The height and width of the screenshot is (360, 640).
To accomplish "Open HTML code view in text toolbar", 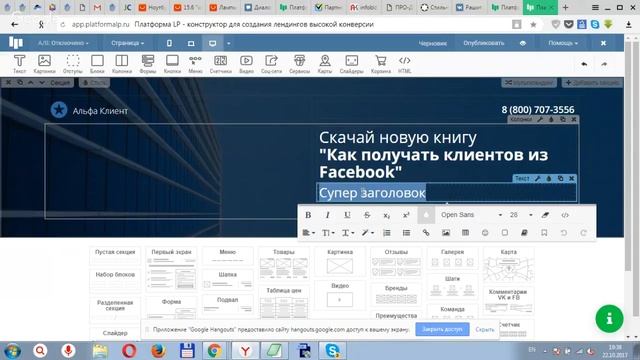I will pyautogui.click(x=565, y=215).
